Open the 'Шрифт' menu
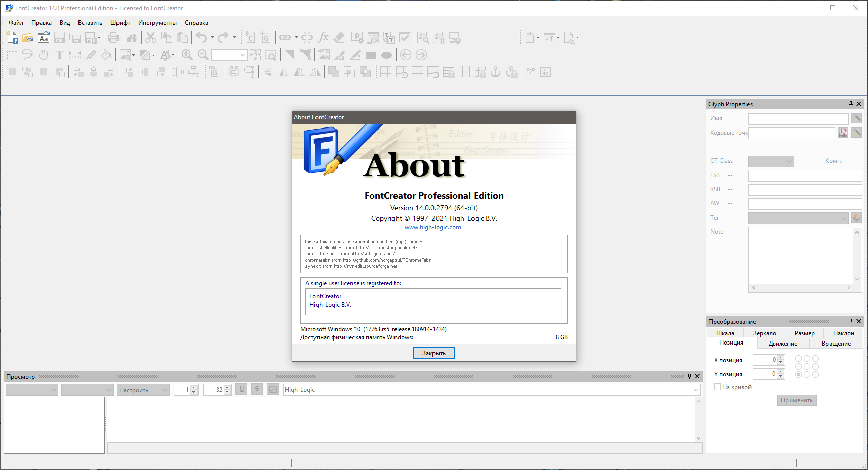868x470 pixels. pyautogui.click(x=120, y=23)
